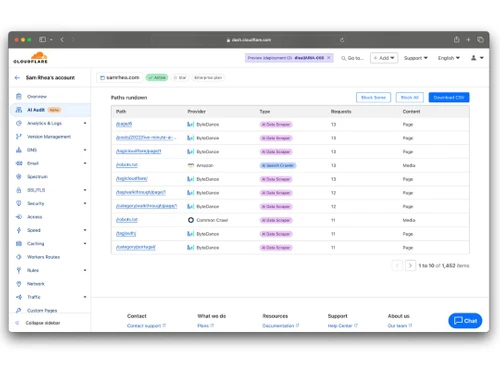Click the Help Center footer link
Viewport: 500px width, 375px height.
[342, 326]
